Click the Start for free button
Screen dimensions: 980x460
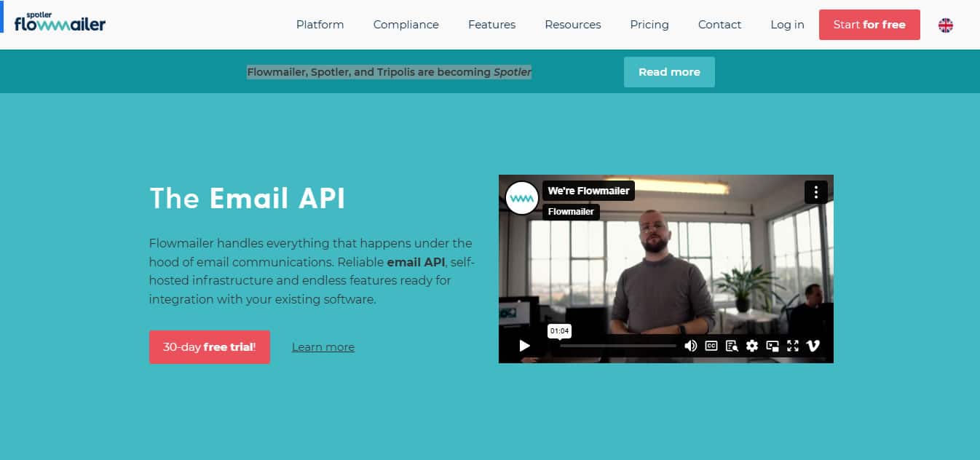(x=869, y=25)
